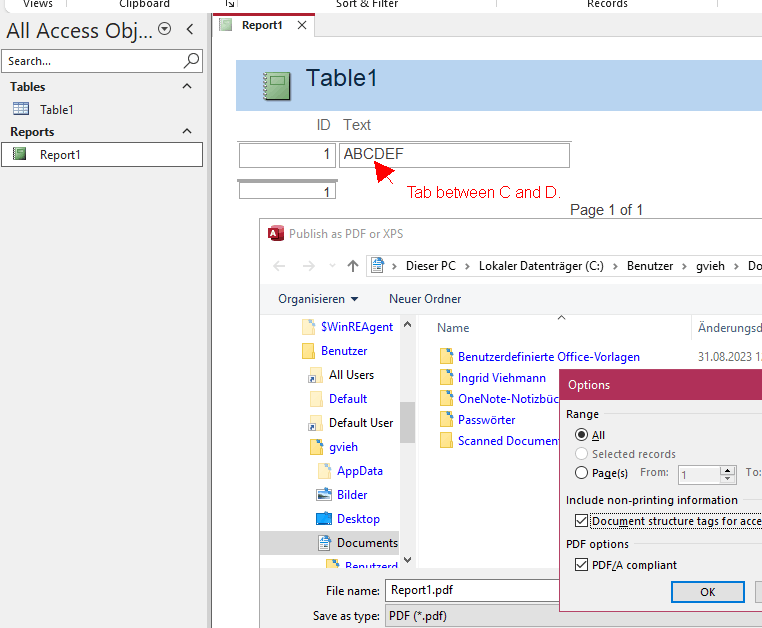Click Dieser PC in the address path

tap(431, 266)
